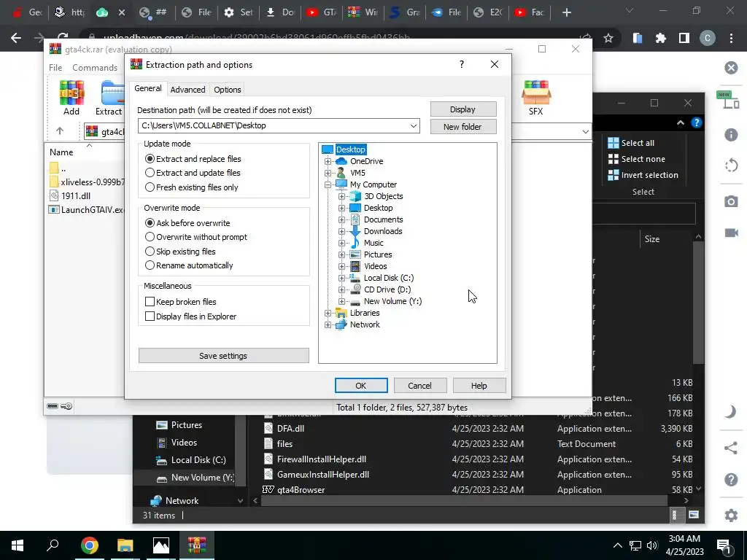
Task: Enable Keep broken files checkbox
Action: tap(150, 301)
